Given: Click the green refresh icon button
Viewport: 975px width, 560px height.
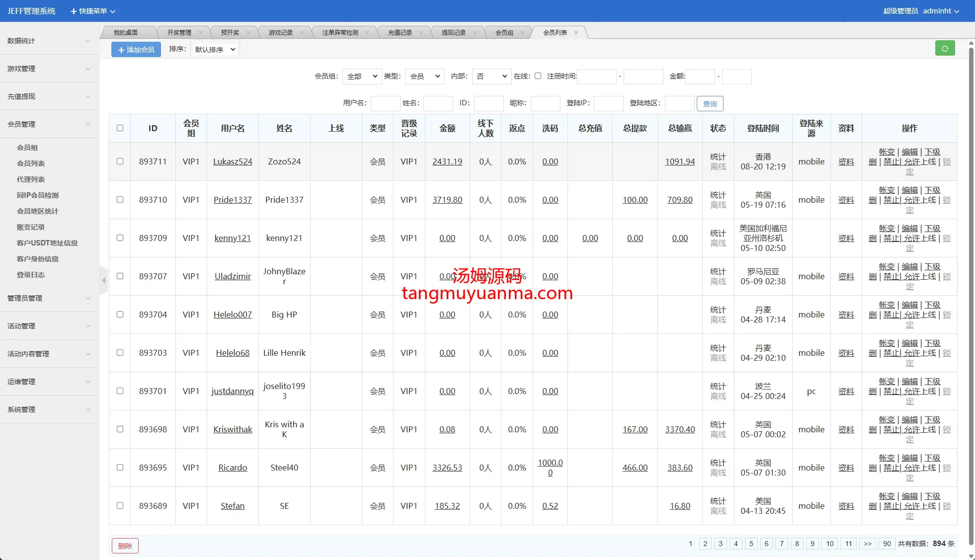Looking at the screenshot, I should (x=945, y=49).
